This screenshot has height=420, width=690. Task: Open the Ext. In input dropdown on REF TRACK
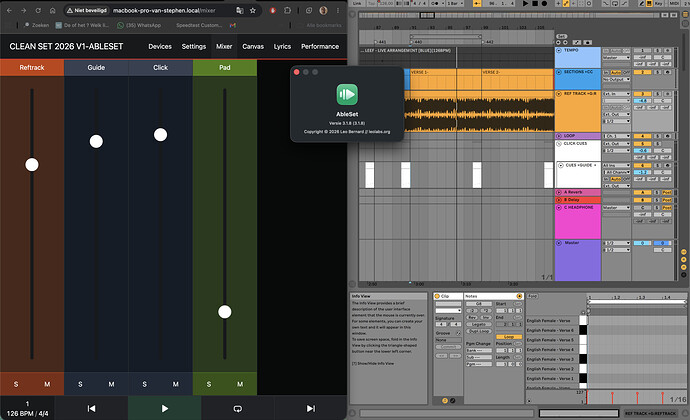[x=616, y=94]
